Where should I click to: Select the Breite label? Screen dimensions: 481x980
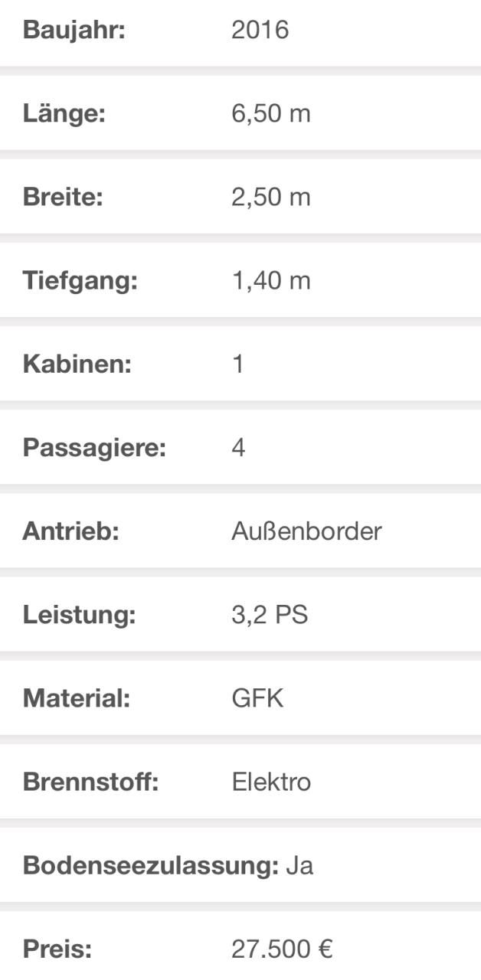click(63, 198)
